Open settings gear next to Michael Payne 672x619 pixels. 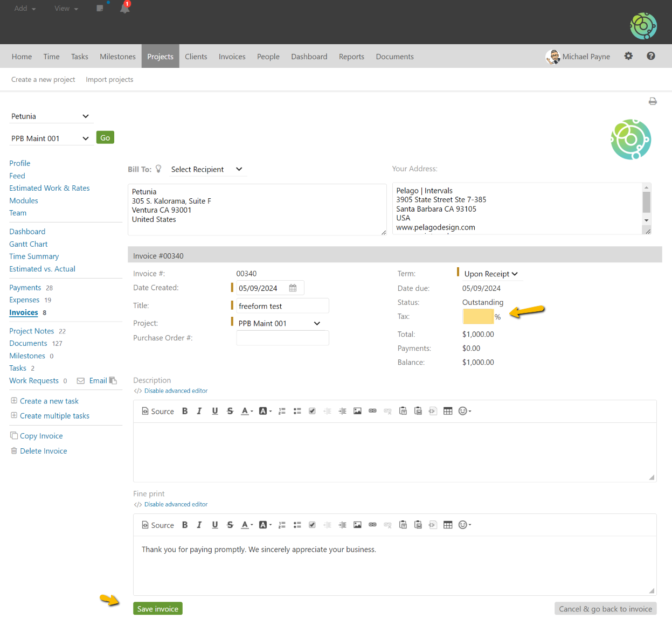(x=628, y=56)
